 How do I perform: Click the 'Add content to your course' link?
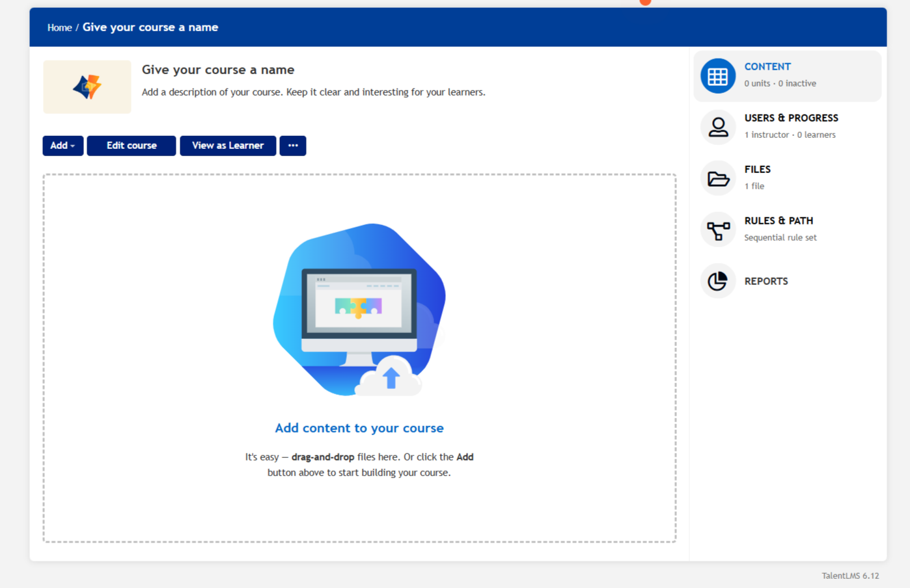[x=359, y=428]
